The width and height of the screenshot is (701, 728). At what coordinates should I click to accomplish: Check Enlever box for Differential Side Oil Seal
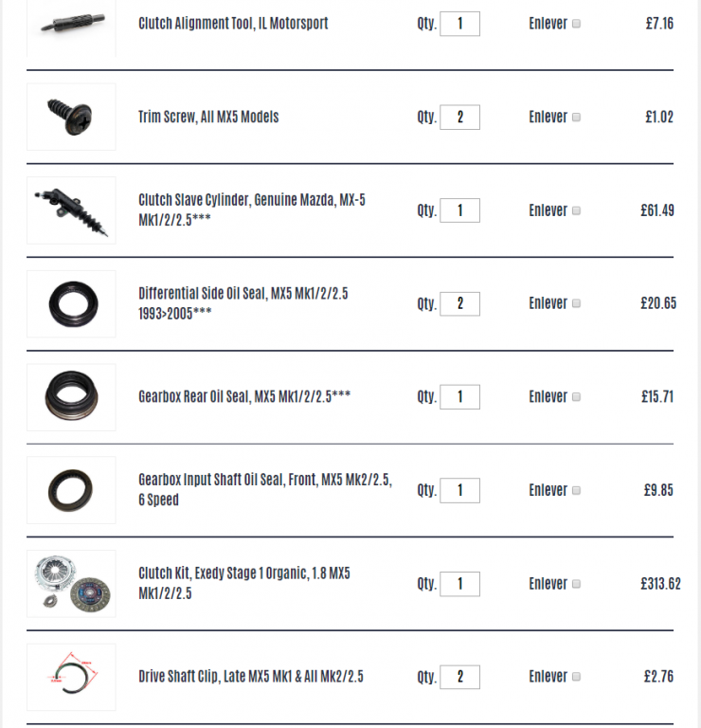(576, 303)
